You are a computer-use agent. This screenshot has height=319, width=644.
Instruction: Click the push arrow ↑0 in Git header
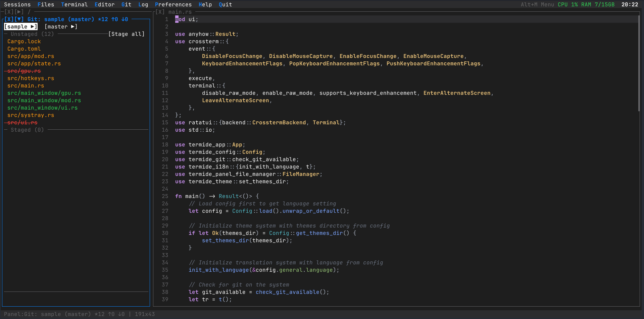tap(114, 19)
